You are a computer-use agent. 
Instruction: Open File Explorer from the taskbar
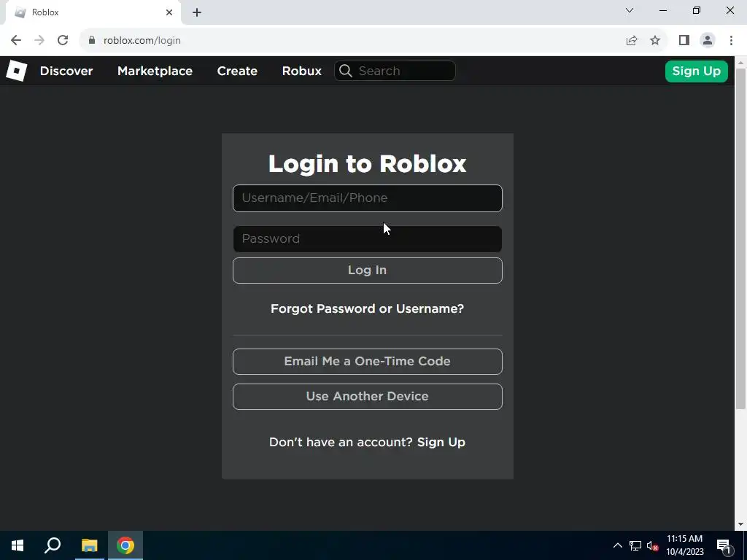(89, 545)
